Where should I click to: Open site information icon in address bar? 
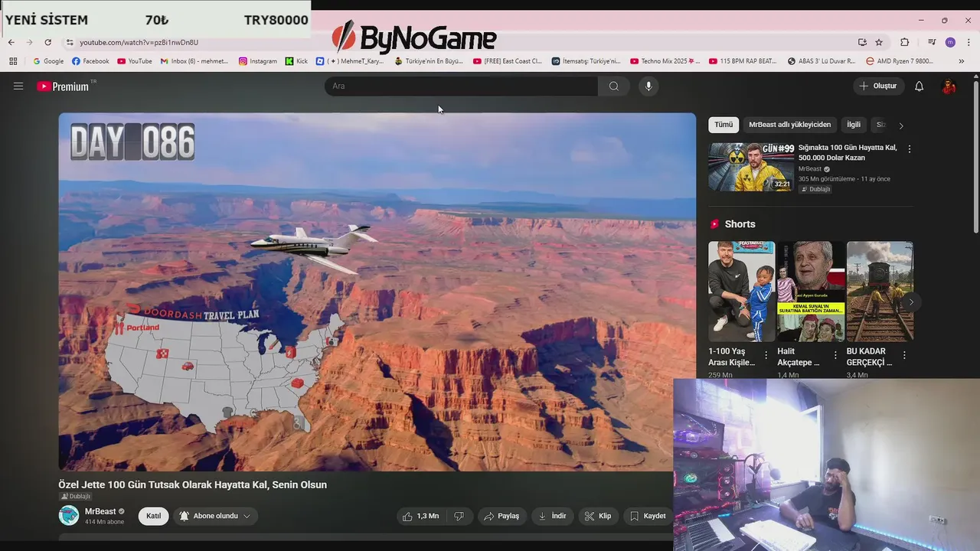(x=70, y=42)
